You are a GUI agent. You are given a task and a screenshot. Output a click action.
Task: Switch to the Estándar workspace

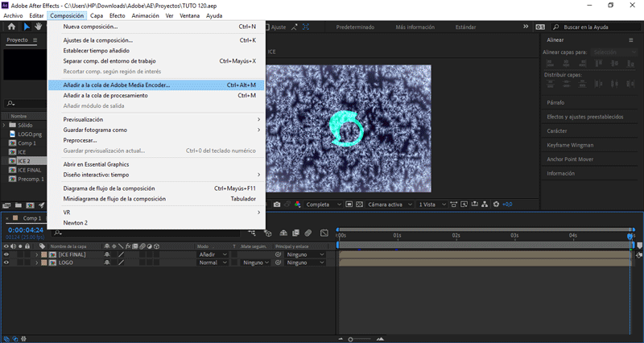point(465,27)
